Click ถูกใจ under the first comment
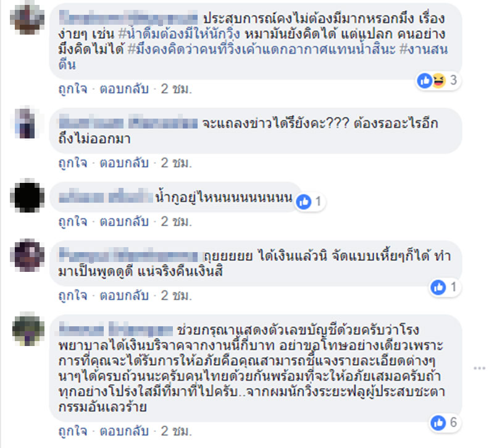This screenshot has width=494, height=448. (x=73, y=89)
